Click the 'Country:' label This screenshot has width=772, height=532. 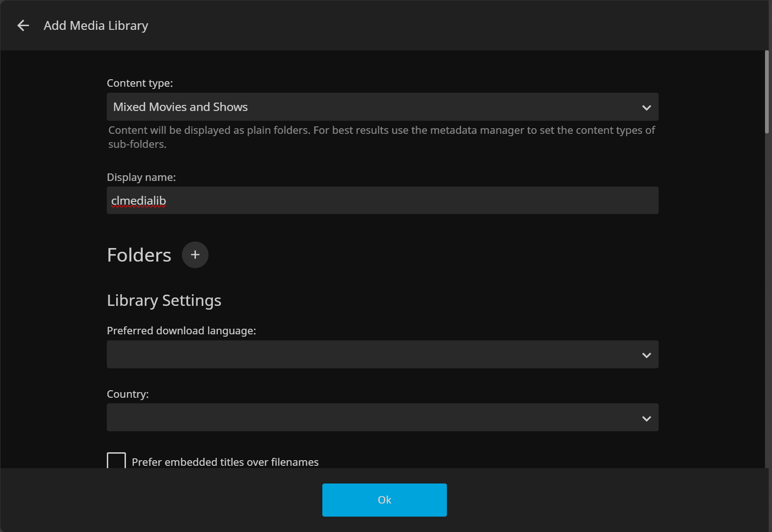coord(127,394)
